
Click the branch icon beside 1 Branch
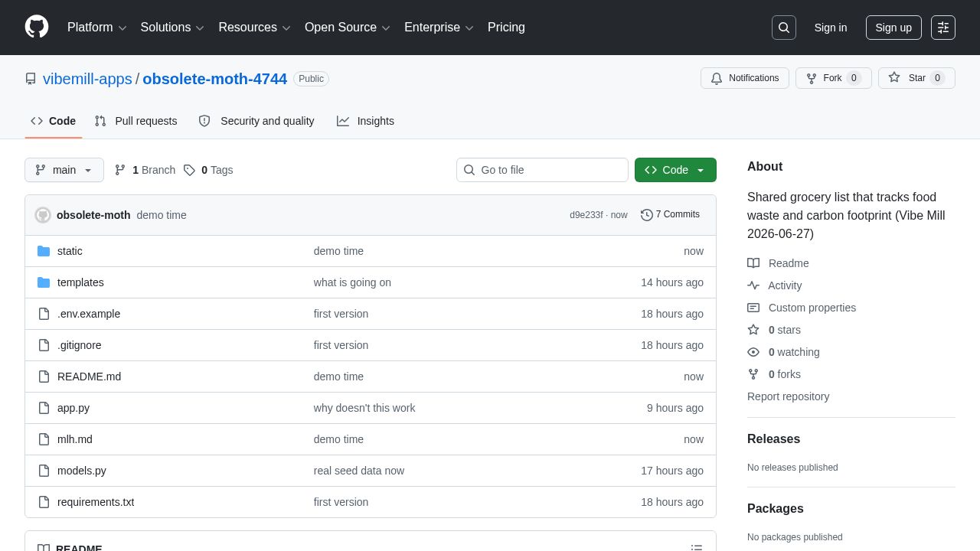tap(120, 170)
